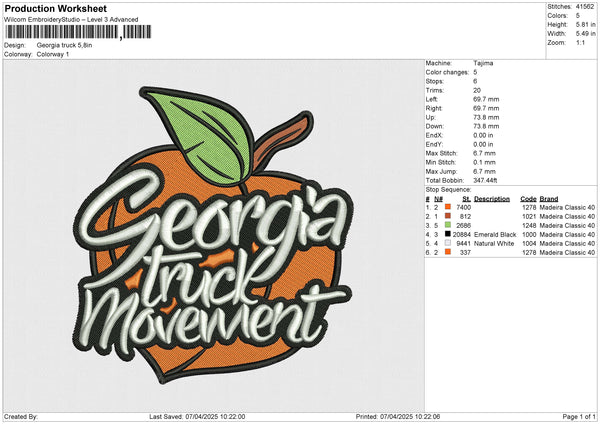600x424 pixels.
Task: Select stitch count '20884' in stop 4
Action: (x=462, y=235)
